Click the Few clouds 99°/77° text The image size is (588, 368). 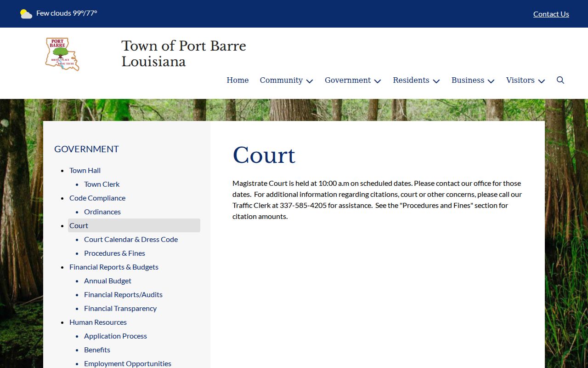(x=67, y=13)
